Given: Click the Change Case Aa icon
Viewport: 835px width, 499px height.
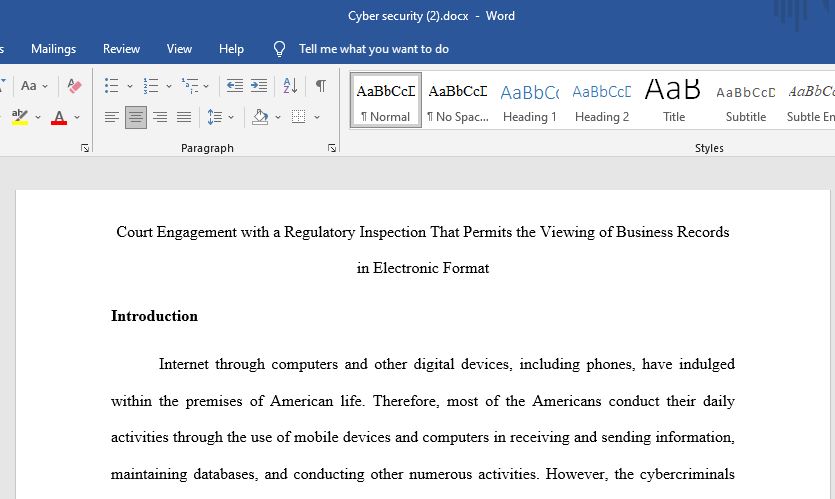Looking at the screenshot, I should coord(29,85).
